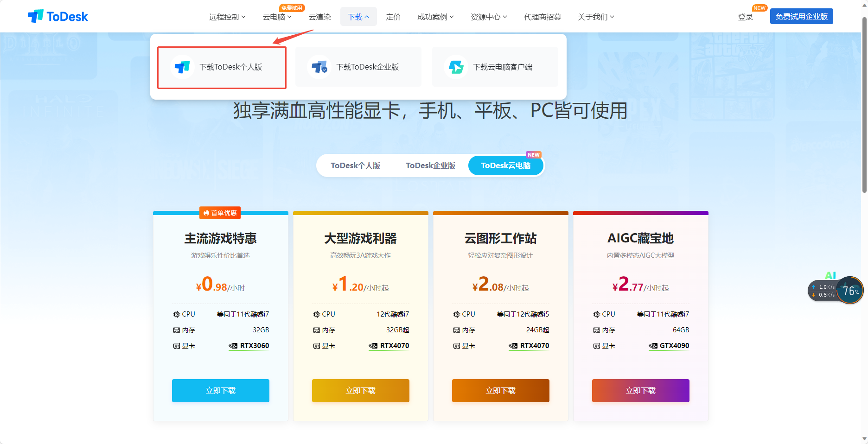Select 下载云电脑客户端 from the dropdown
Image resolution: width=868 pixels, height=444 pixels.
[x=495, y=67]
